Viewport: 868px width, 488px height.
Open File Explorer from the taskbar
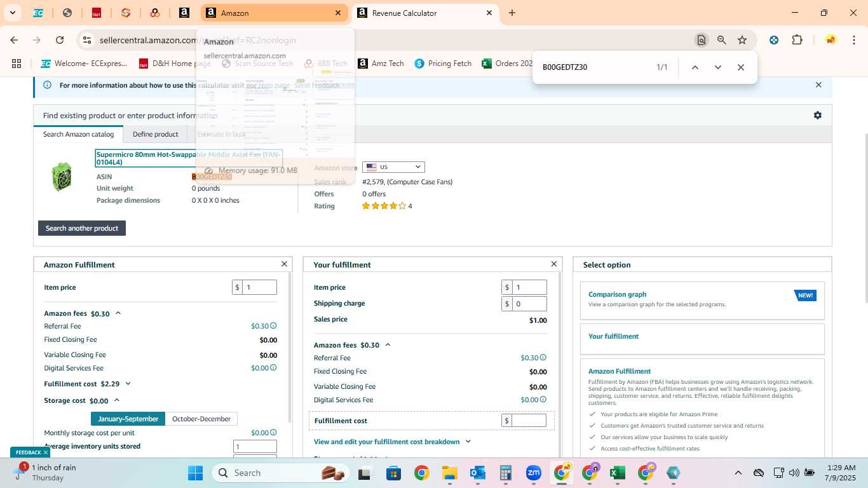click(x=450, y=473)
